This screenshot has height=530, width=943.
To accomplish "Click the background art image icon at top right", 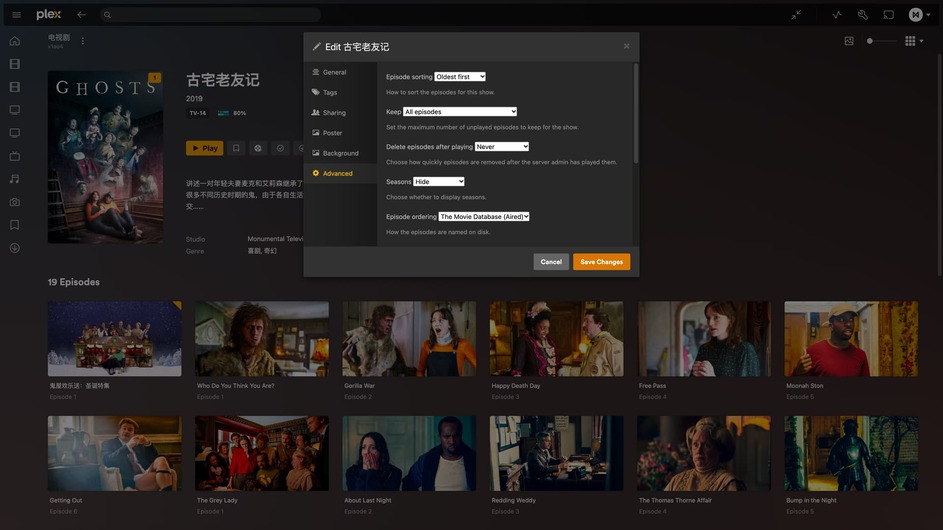I will pyautogui.click(x=849, y=41).
